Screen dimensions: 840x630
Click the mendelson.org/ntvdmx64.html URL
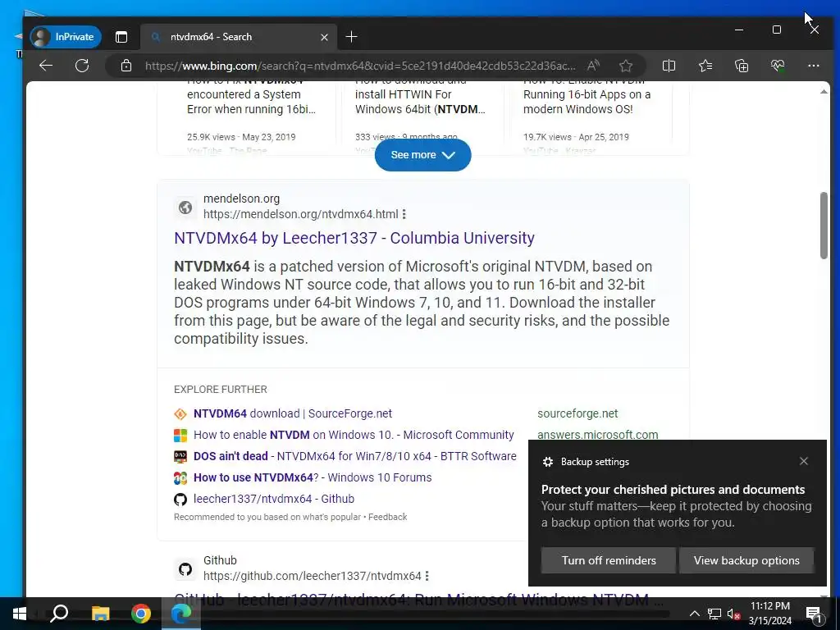pyautogui.click(x=300, y=214)
